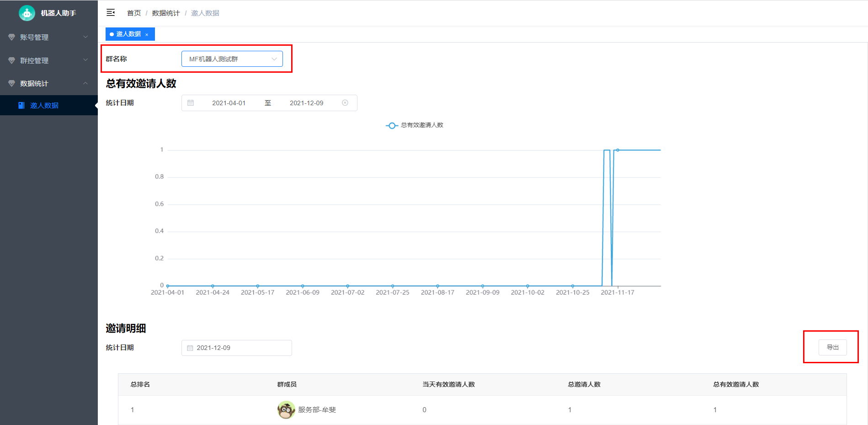Viewport: 868px width, 425px height.
Task: Click the robot assistant logo icon
Action: (x=27, y=13)
